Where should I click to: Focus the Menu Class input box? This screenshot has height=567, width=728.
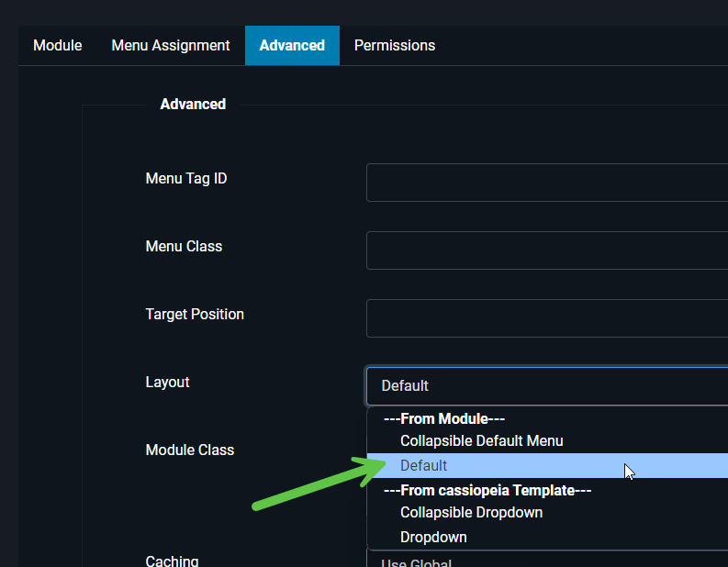pyautogui.click(x=546, y=250)
